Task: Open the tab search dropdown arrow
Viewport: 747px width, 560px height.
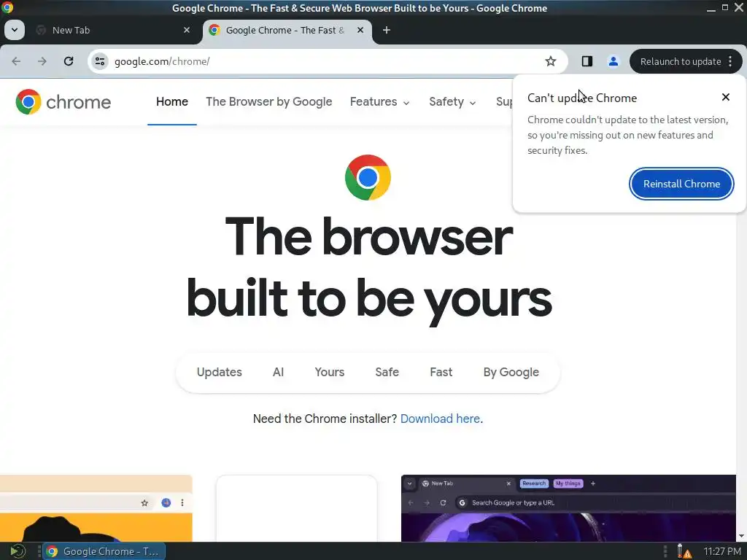Action: coord(15,30)
